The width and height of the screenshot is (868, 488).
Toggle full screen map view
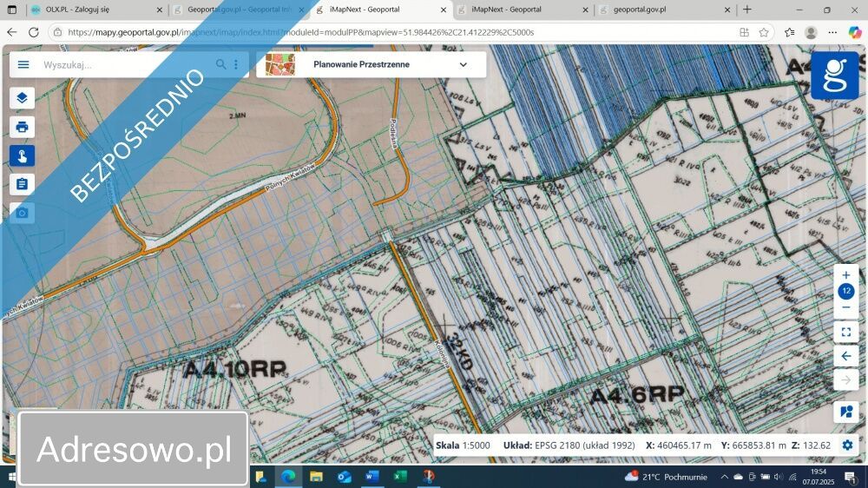845,332
